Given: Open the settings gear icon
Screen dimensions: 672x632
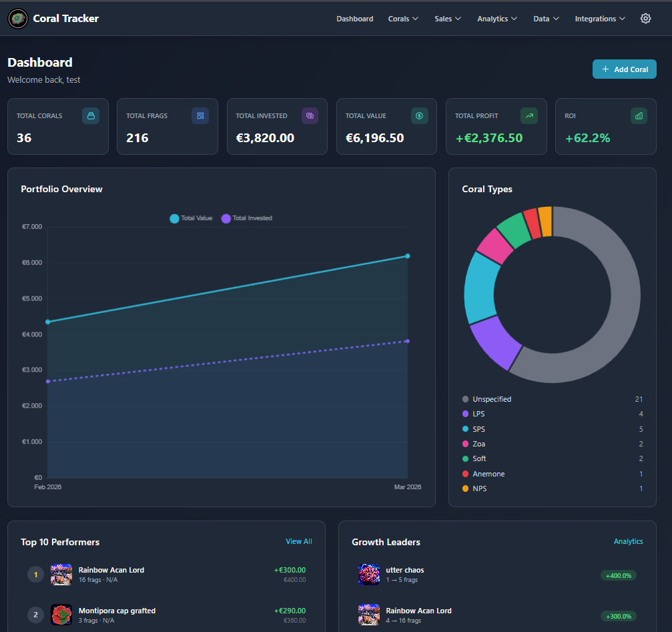Looking at the screenshot, I should tap(645, 18).
